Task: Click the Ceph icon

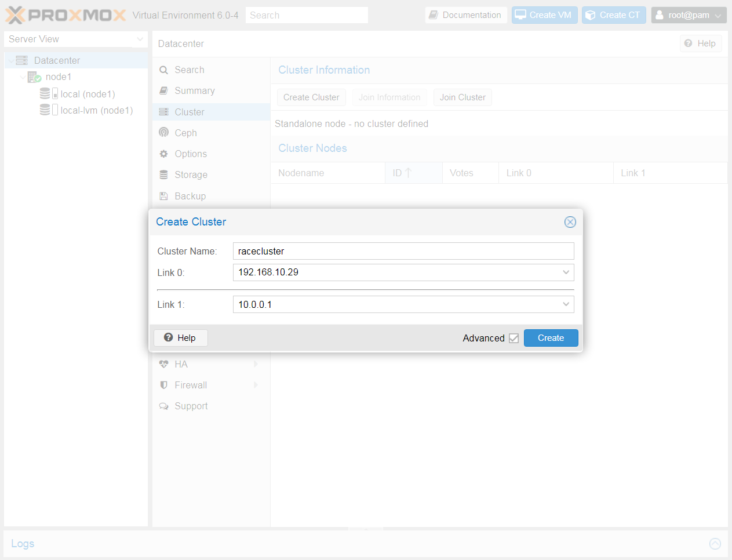Action: (164, 133)
